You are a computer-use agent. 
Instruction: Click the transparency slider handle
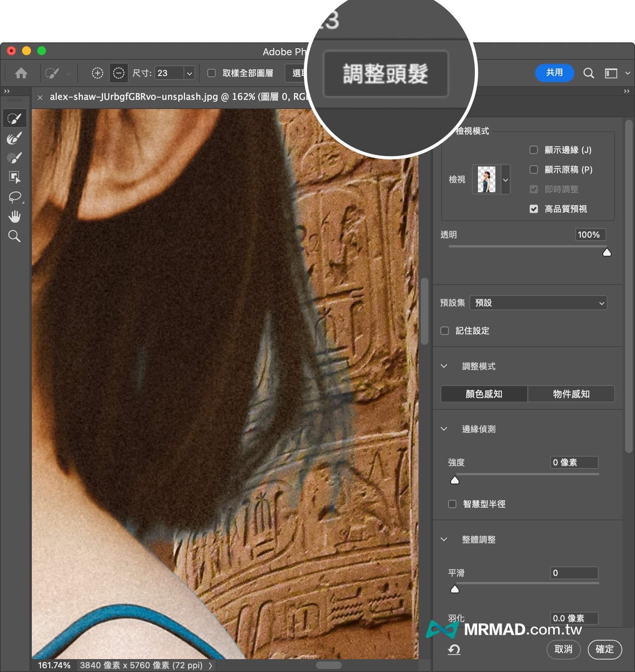click(607, 252)
